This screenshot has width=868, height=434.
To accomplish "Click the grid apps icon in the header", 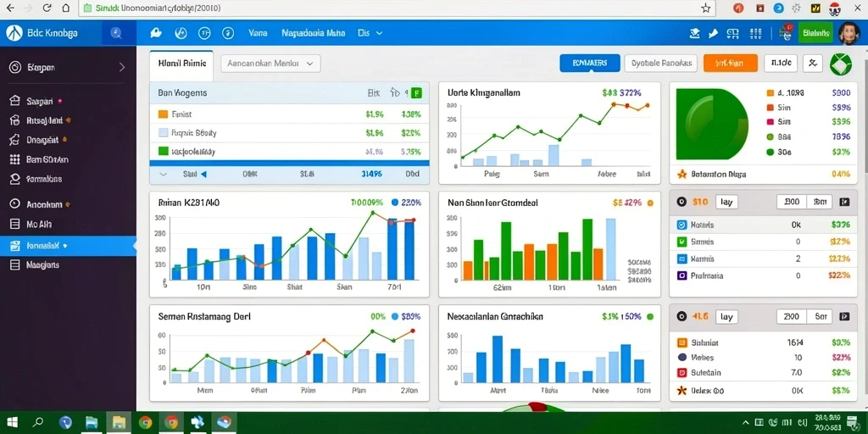I will (755, 34).
